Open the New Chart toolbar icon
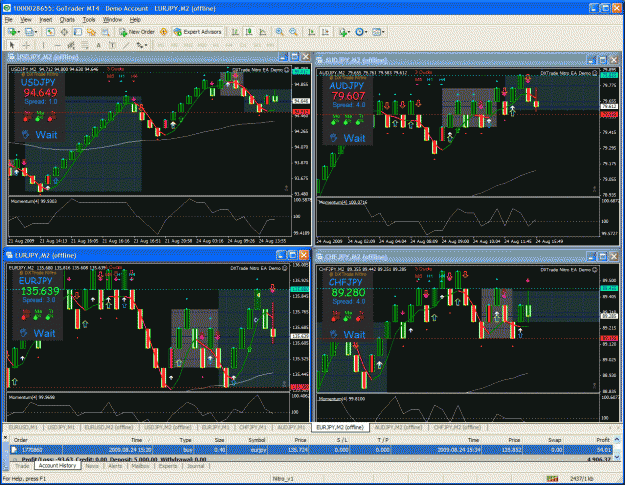This screenshot has width=625, height=485. (x=12, y=32)
